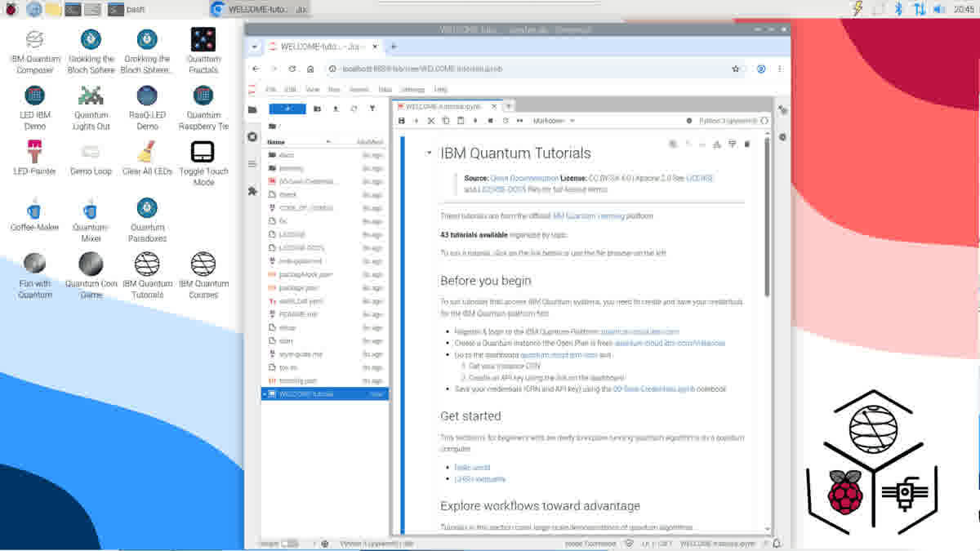Insert a cell below with plus icon
The width and height of the screenshot is (980, 551).
(x=416, y=121)
